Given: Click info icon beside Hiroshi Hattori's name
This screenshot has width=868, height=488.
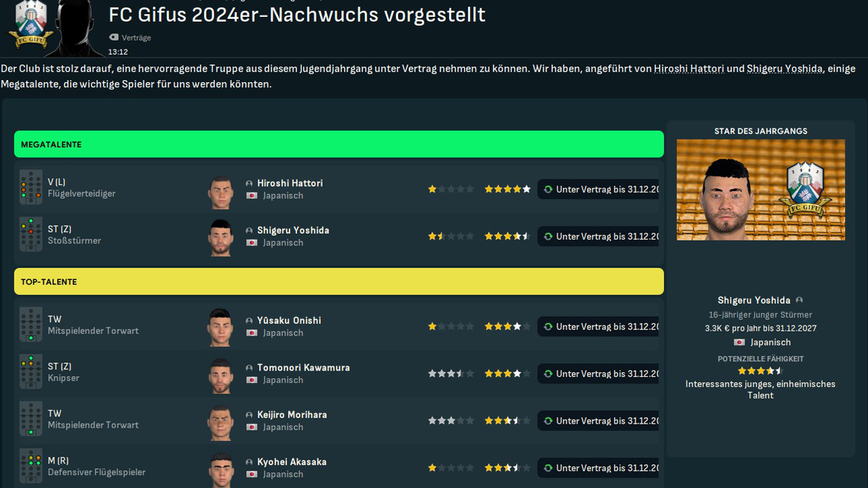Looking at the screenshot, I should 250,184.
